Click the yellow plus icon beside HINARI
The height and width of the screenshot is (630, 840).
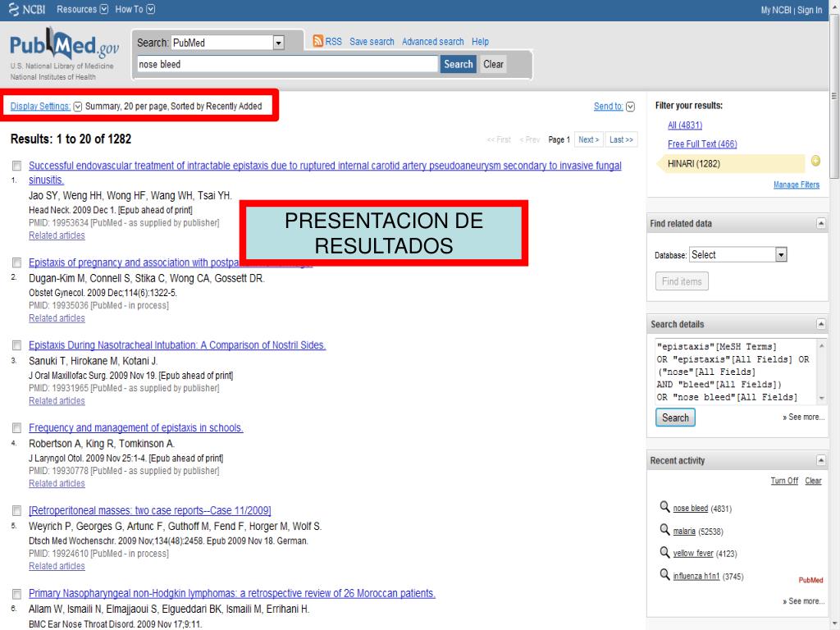coord(815,161)
